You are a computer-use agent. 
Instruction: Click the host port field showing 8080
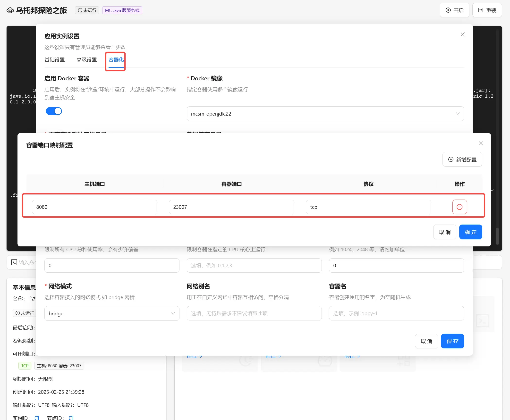(x=95, y=207)
